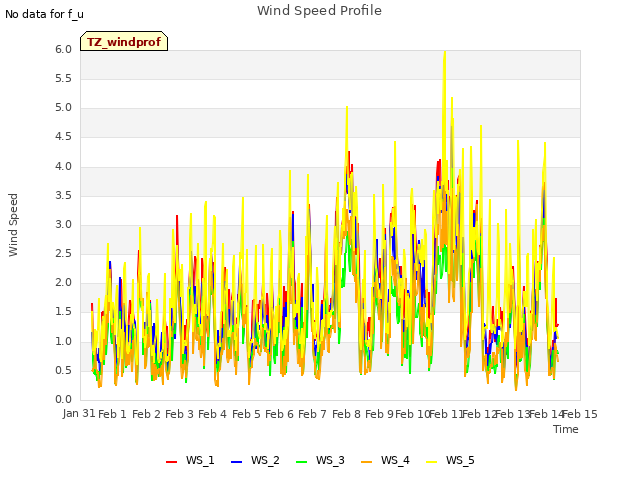Viewport: 640px width, 480px height.
Task: Click the yellow WS_5 legend swatch
Action: [431, 461]
